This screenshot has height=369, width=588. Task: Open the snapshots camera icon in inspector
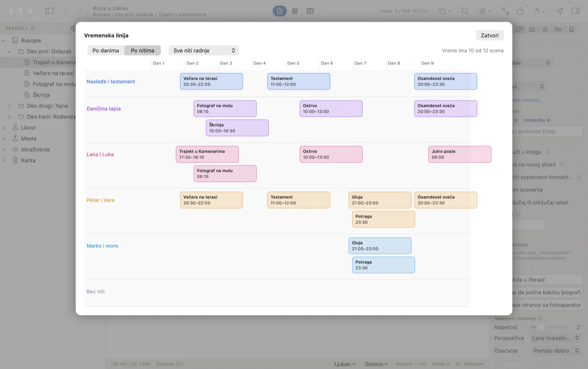pos(532,29)
